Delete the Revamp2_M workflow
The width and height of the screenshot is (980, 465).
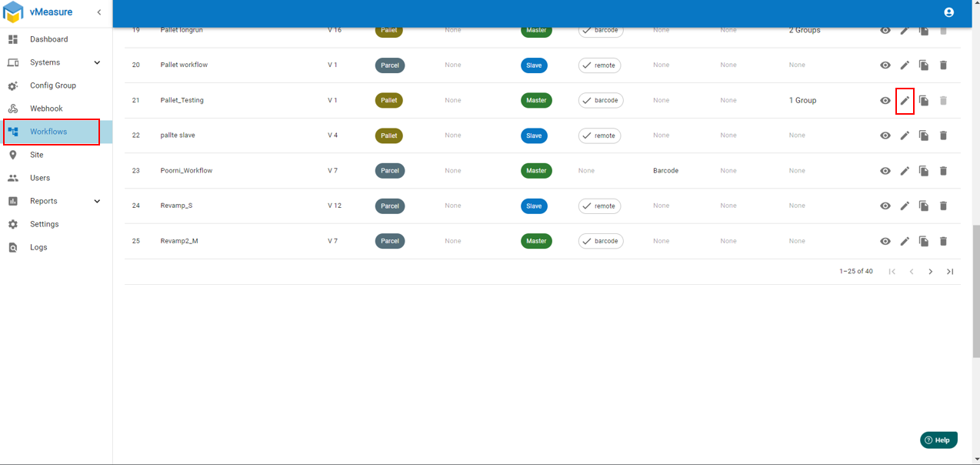(x=943, y=241)
